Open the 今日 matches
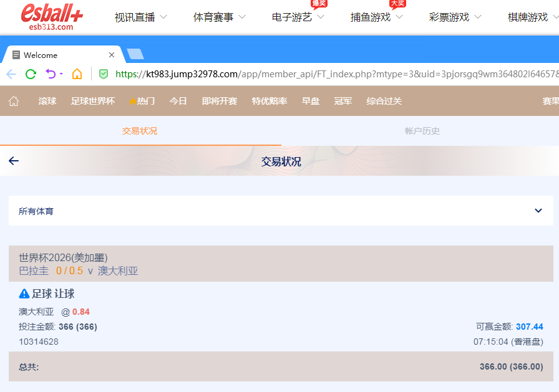Screen dimensions: 559x392 pyautogui.click(x=178, y=101)
